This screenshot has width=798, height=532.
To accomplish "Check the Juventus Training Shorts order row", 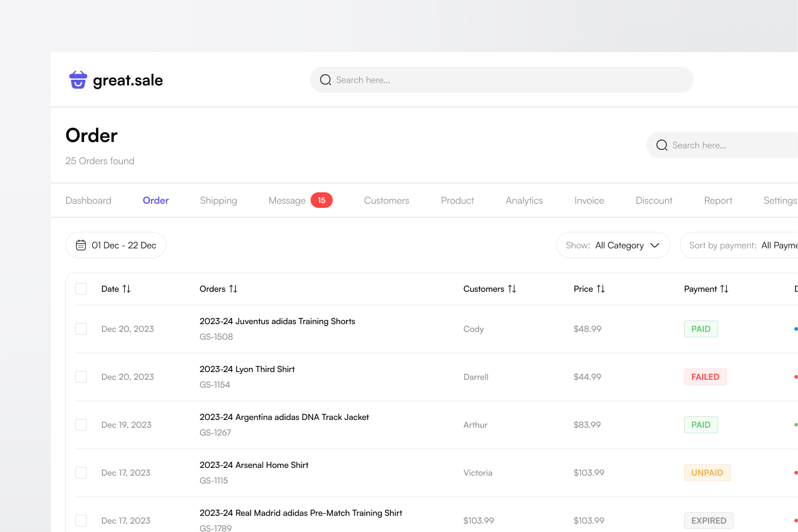I will (81, 329).
